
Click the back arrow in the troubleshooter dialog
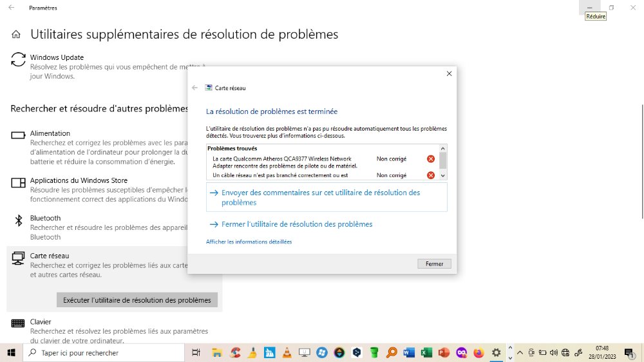pyautogui.click(x=194, y=88)
